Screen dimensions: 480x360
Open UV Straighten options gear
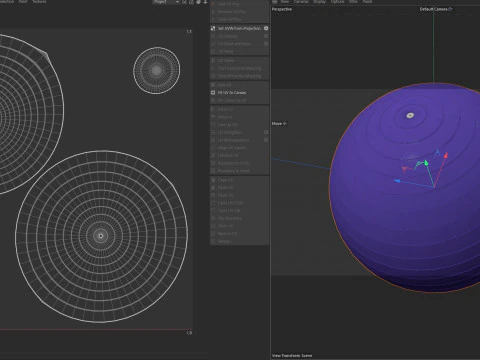pos(266,132)
